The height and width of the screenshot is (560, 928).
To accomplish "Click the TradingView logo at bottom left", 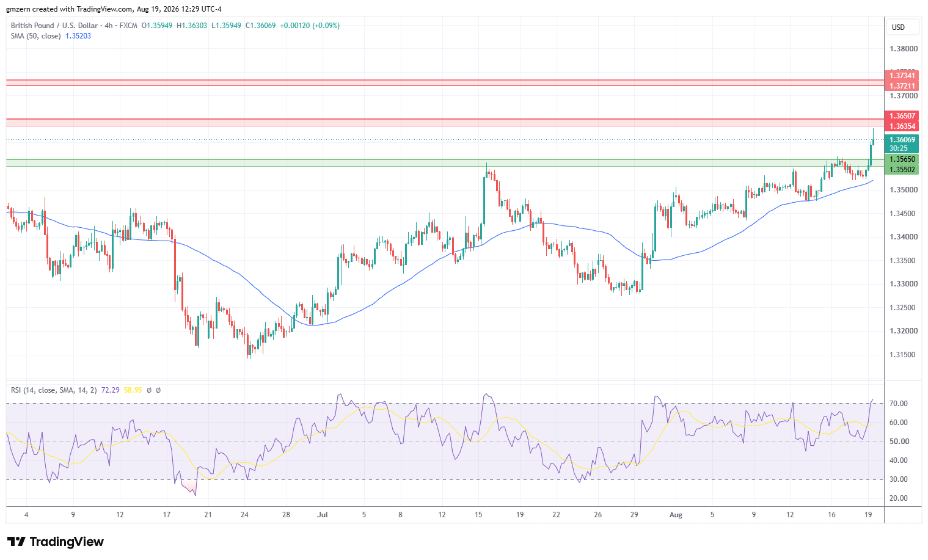I will pos(55,542).
